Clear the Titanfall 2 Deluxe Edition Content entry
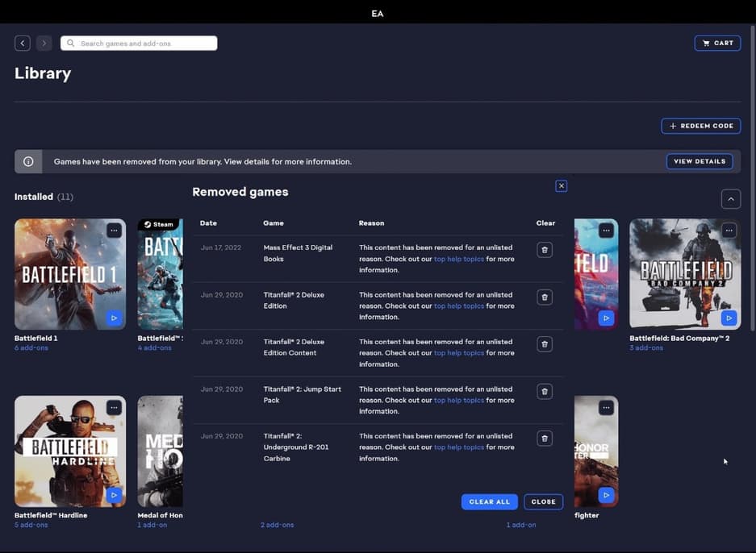 click(x=545, y=344)
